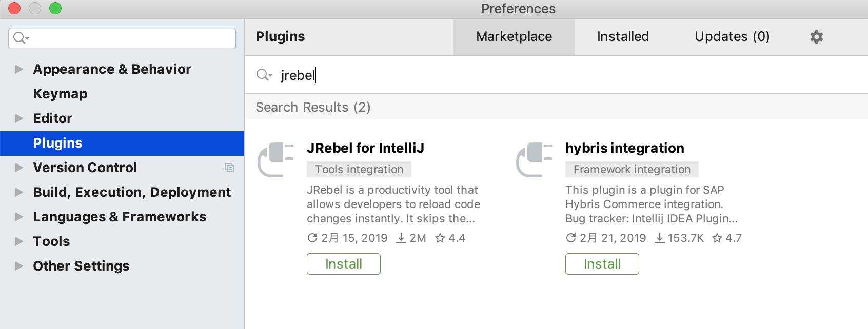Click the search icon in the sidebar settings search
Screen dimensions: 868x329
tap(21, 38)
